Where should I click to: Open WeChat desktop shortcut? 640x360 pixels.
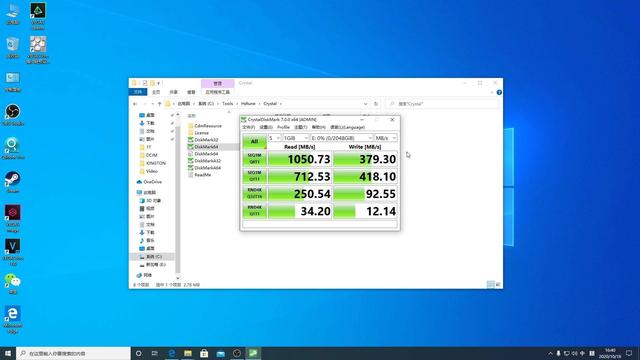pyautogui.click(x=13, y=284)
